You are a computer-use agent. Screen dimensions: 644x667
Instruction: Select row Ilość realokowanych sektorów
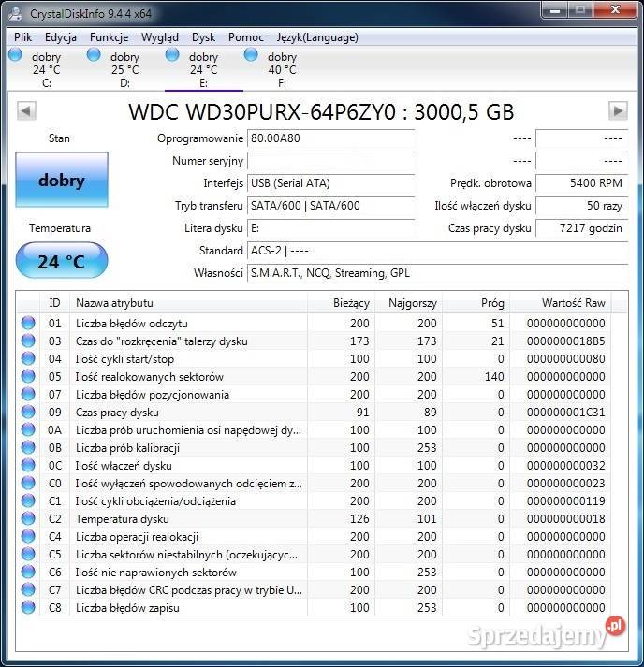click(x=314, y=377)
